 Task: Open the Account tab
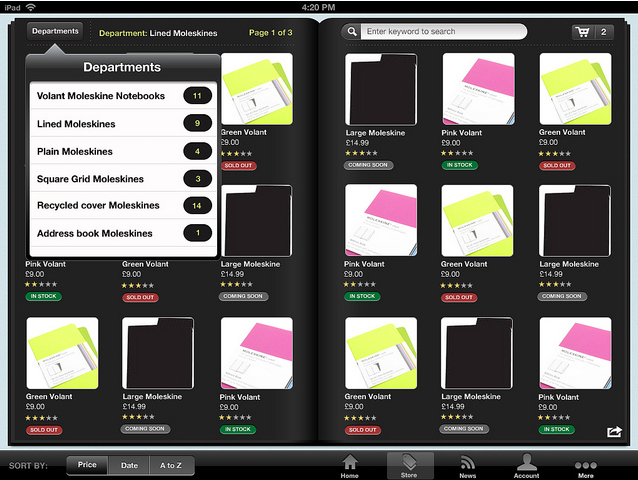[527, 466]
